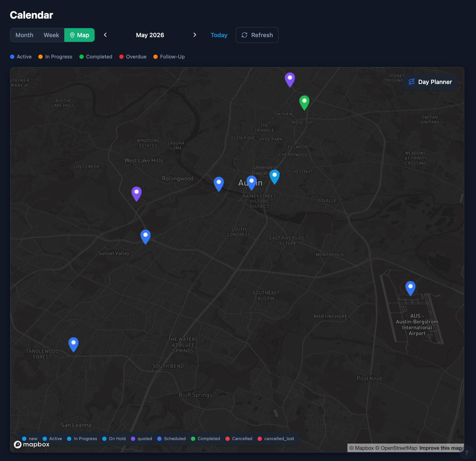The image size is (476, 461).
Task: Click the Completed legend green dot at top
Action: tap(81, 57)
